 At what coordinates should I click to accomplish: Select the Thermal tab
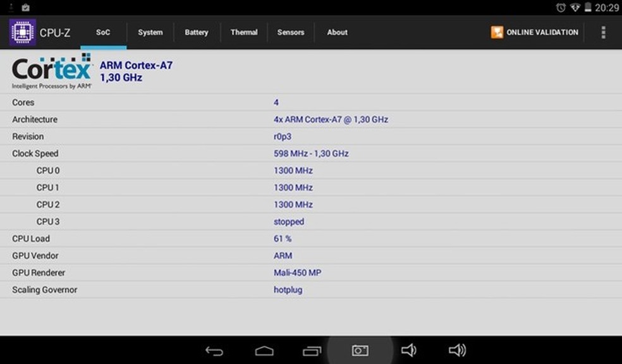243,32
